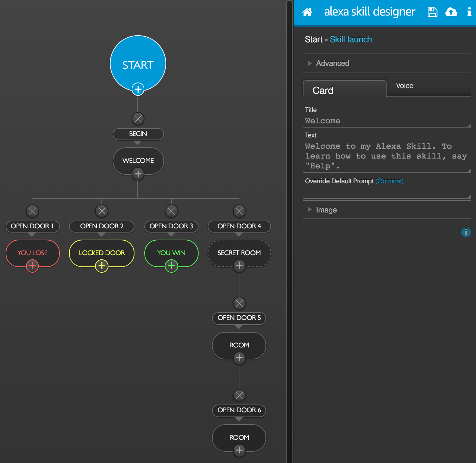Select the SECRET ROOM node
Screen dimensions: 476x463
pos(239,252)
